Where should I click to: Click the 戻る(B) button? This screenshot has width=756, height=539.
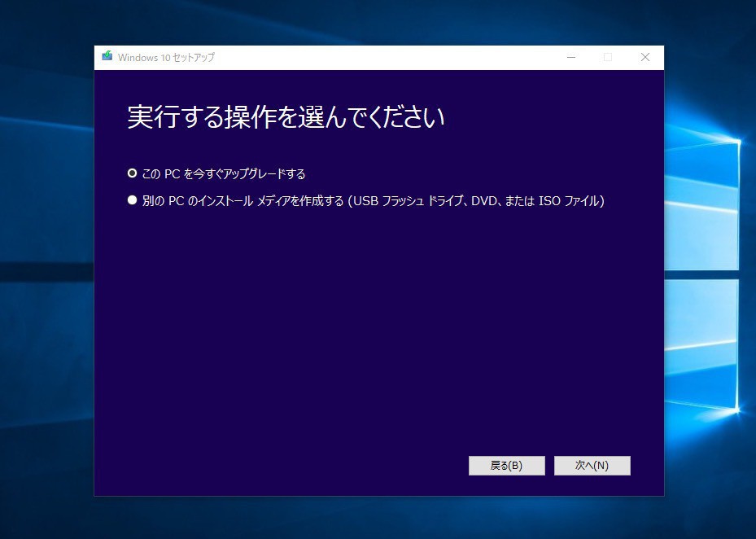point(507,466)
